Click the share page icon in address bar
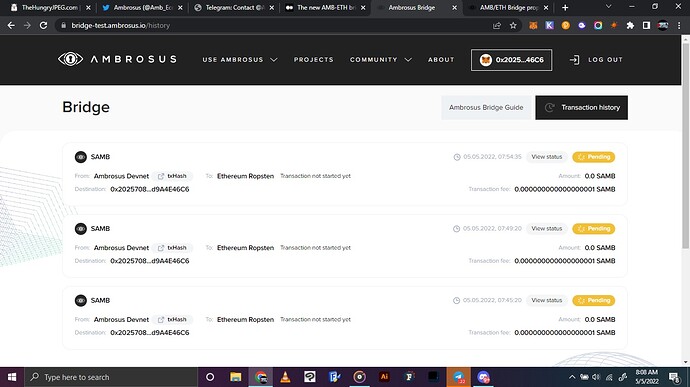The width and height of the screenshot is (690, 387). [497, 26]
